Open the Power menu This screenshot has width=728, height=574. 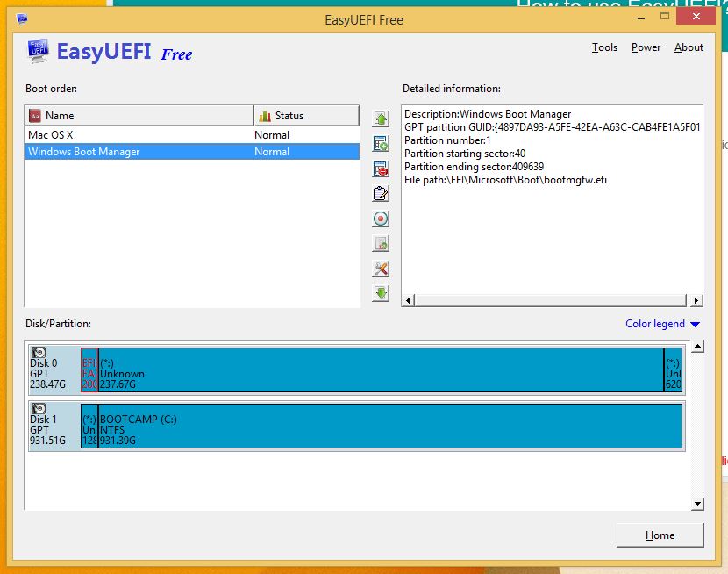(x=646, y=47)
